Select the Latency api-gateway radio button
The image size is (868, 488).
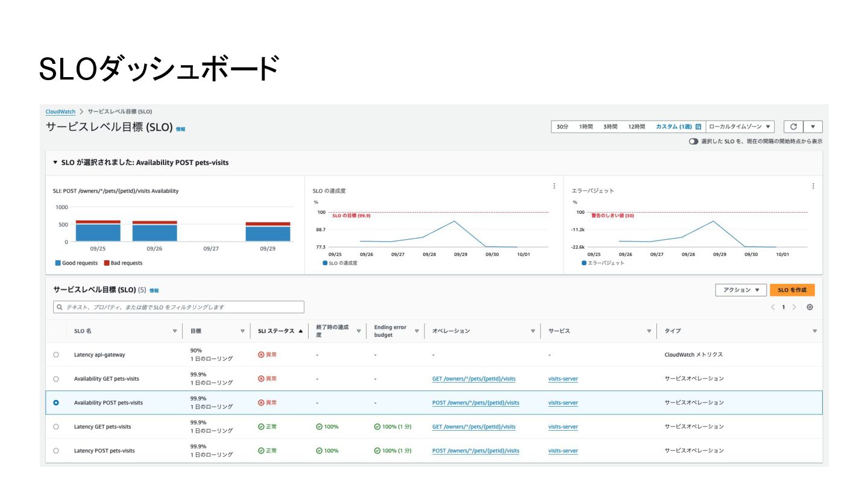56,355
